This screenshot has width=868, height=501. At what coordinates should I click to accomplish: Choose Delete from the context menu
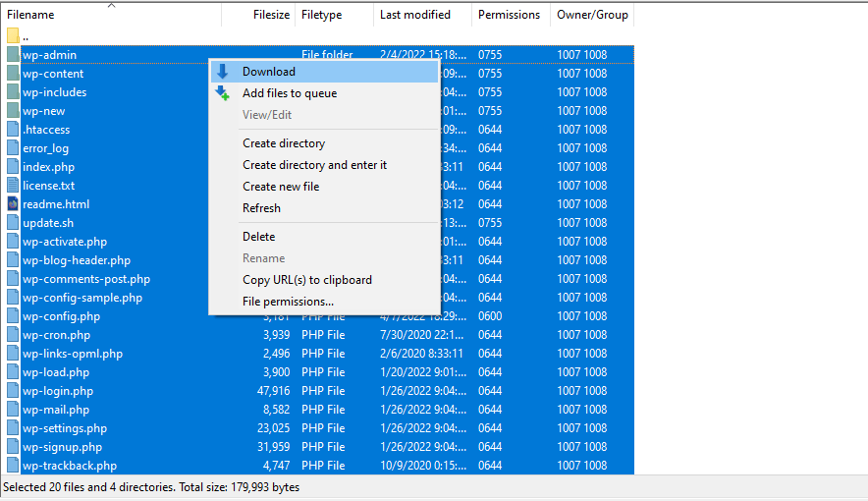324,237
